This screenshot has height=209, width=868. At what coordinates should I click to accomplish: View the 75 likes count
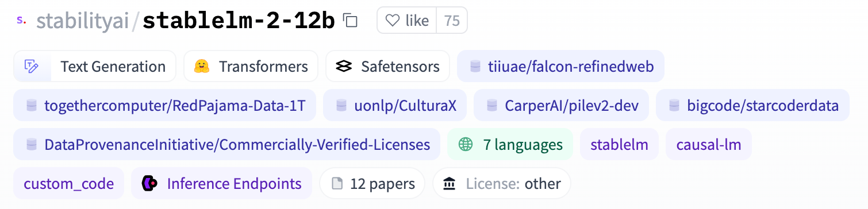452,21
